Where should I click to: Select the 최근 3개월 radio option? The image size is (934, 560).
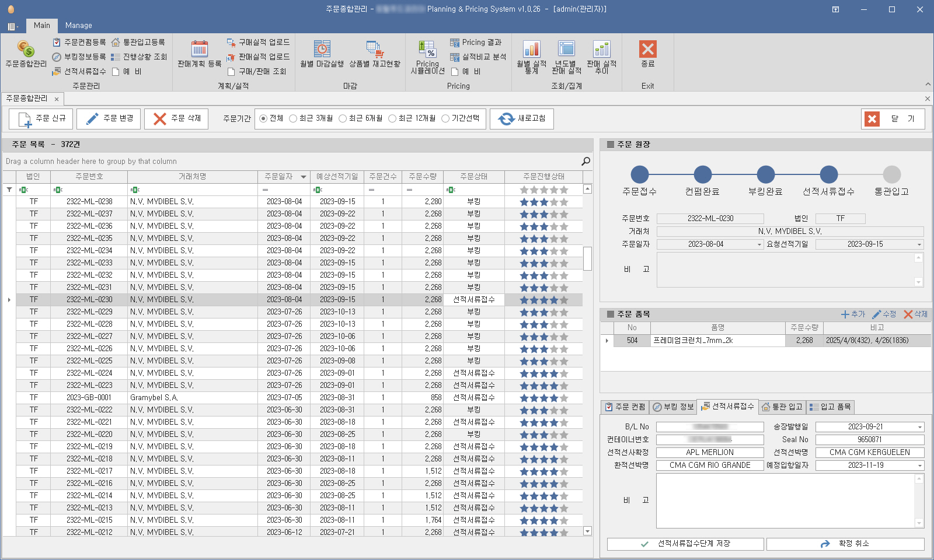[294, 118]
